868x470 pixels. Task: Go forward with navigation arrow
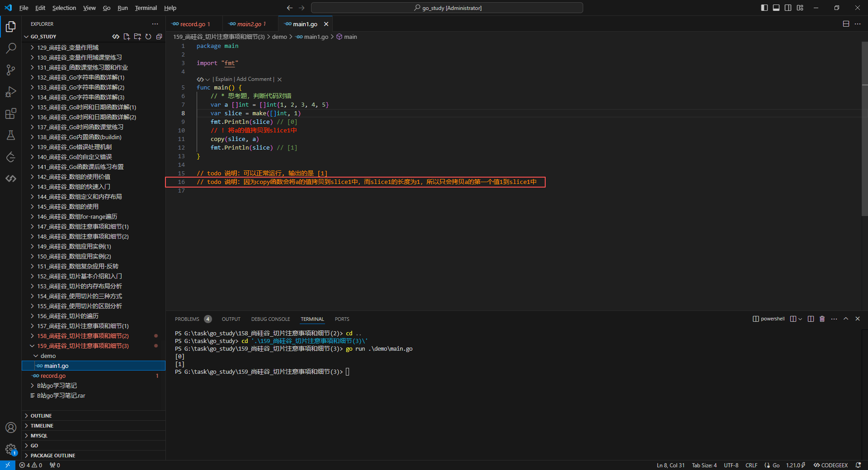coord(302,8)
